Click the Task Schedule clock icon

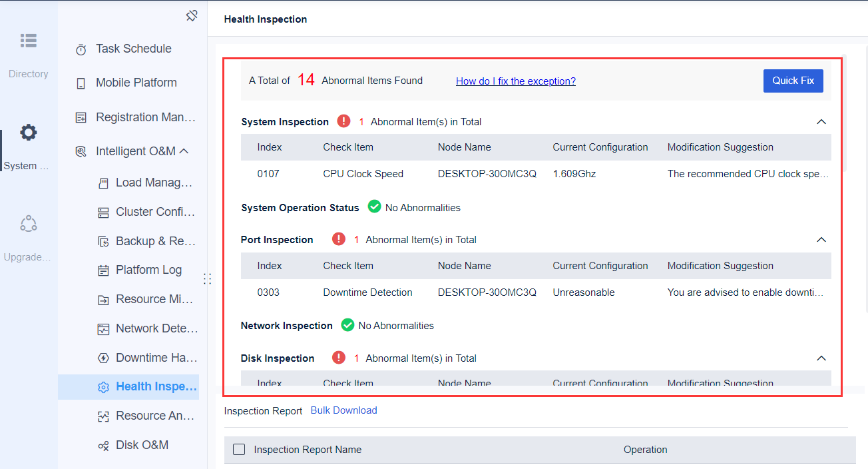click(x=81, y=48)
